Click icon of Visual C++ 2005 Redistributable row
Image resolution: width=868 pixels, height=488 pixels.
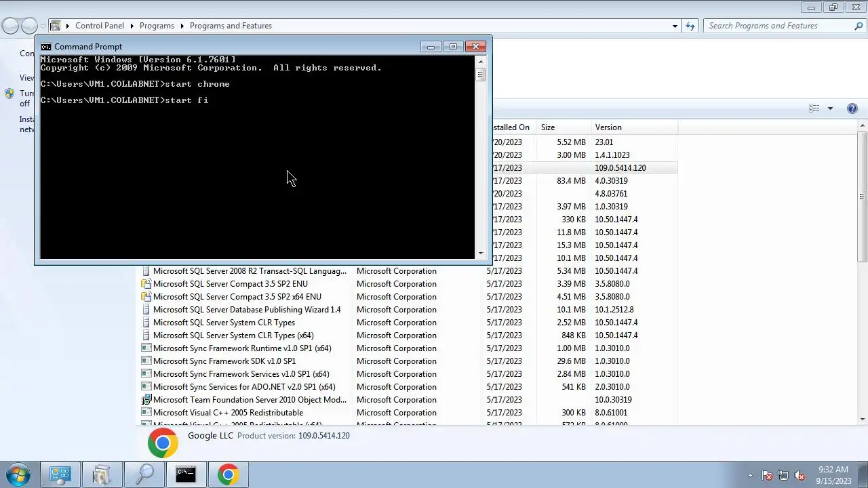point(146,413)
